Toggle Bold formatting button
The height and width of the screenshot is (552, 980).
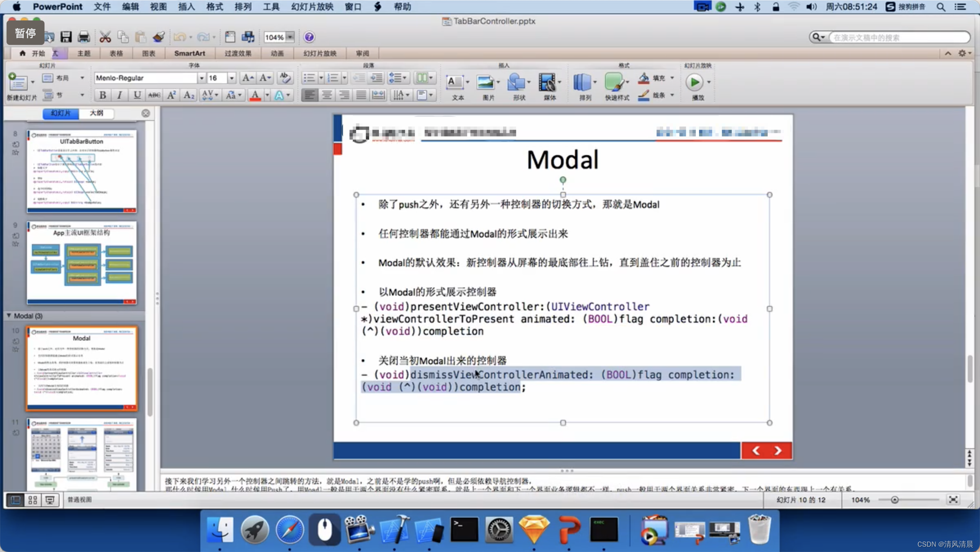pos(103,95)
